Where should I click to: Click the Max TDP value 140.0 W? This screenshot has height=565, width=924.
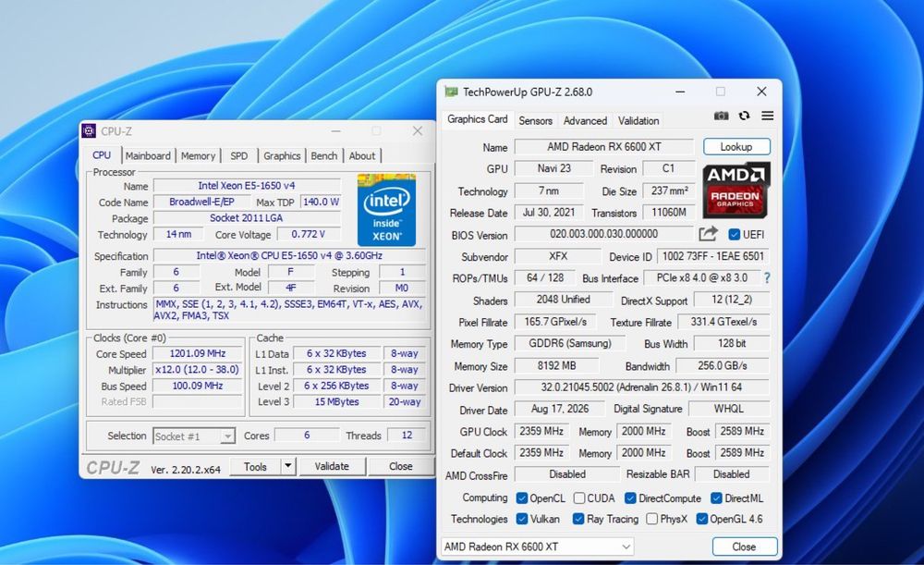click(321, 203)
